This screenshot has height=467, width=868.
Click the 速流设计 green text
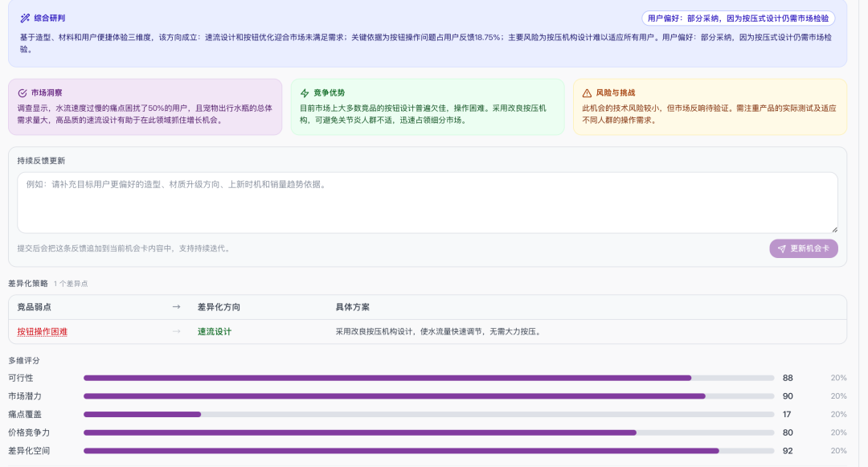click(x=215, y=331)
